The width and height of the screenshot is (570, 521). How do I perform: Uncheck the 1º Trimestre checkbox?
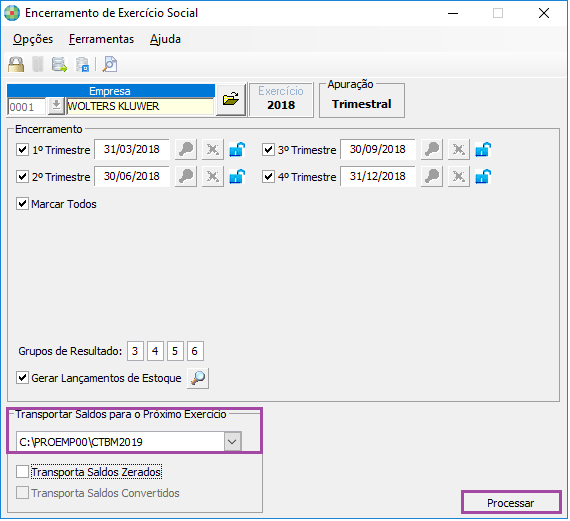click(x=22, y=149)
